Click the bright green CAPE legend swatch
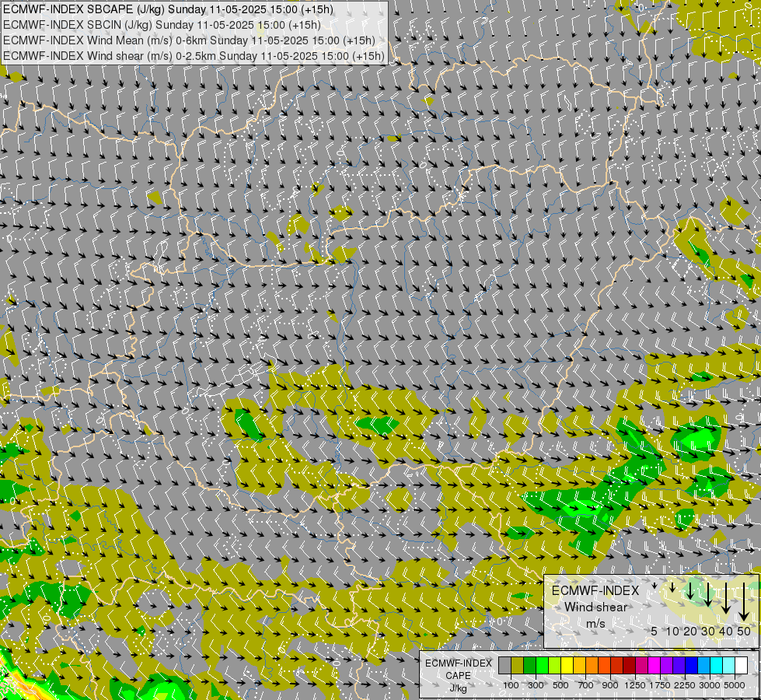The image size is (761, 700). tap(542, 666)
